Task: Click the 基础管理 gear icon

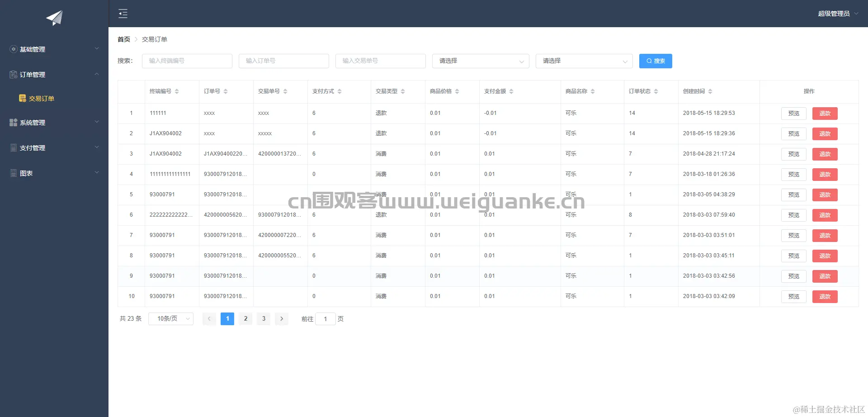Action: pos(14,49)
